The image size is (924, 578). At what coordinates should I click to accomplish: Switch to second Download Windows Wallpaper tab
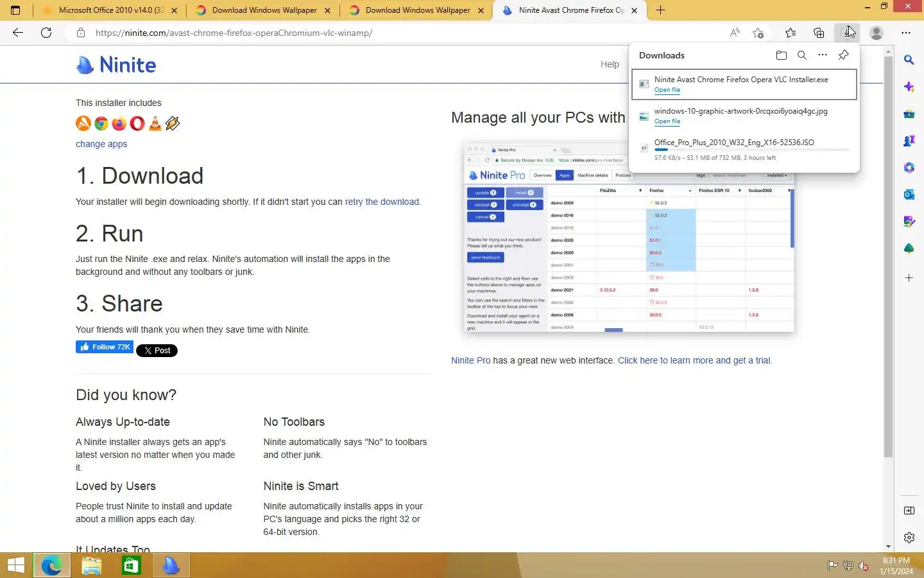pos(417,10)
